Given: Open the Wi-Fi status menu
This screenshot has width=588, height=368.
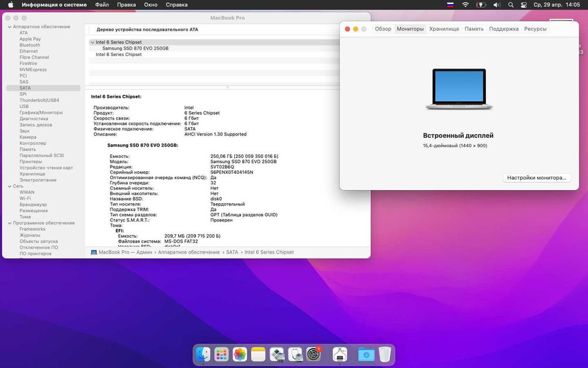Looking at the screenshot, I should (x=465, y=5).
